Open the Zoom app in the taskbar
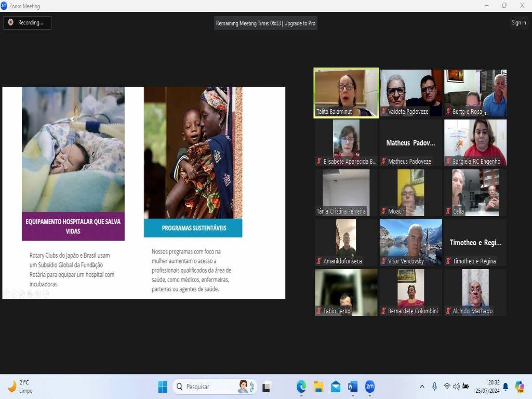This screenshot has width=532, height=399. (x=370, y=387)
